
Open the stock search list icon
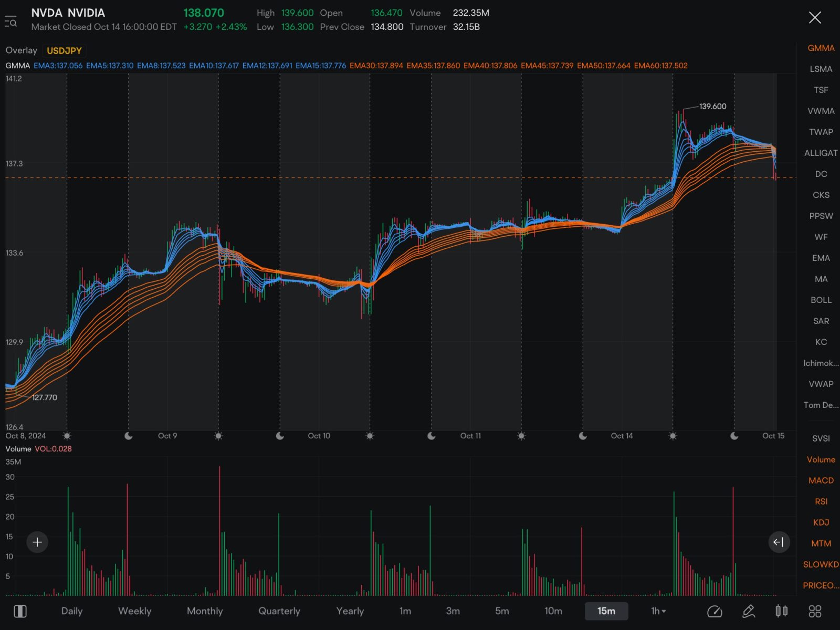(x=10, y=22)
